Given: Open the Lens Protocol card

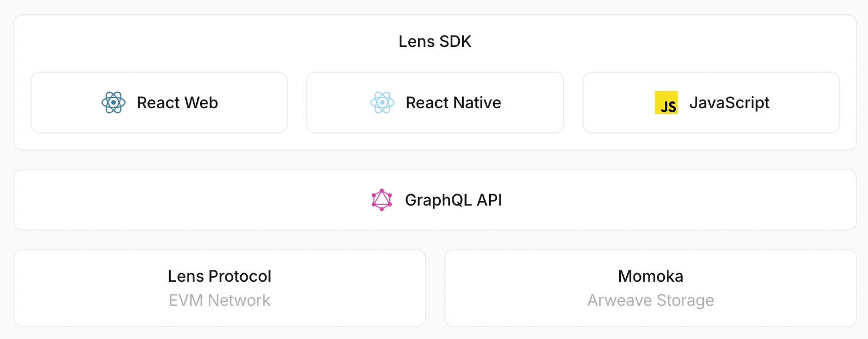Looking at the screenshot, I should (220, 288).
